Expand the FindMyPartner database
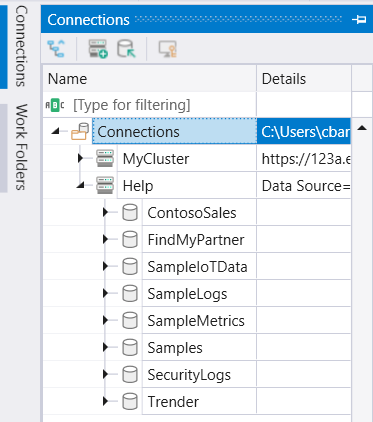Viewport: 373px width, 422px height. [x=105, y=239]
